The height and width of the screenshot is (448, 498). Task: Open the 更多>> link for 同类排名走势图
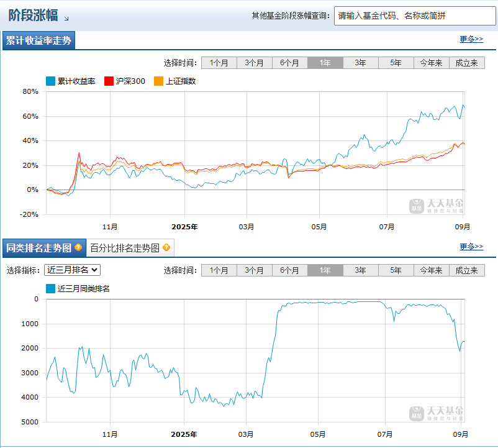click(471, 247)
